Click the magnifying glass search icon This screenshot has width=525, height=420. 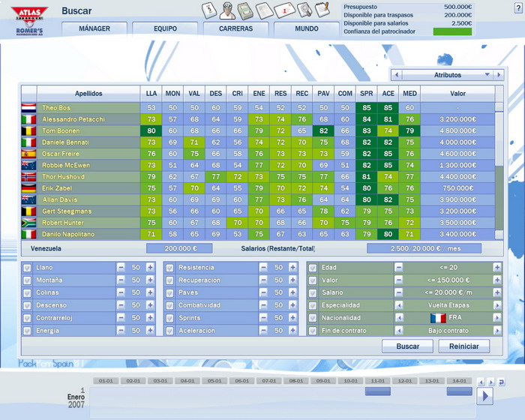(x=304, y=10)
